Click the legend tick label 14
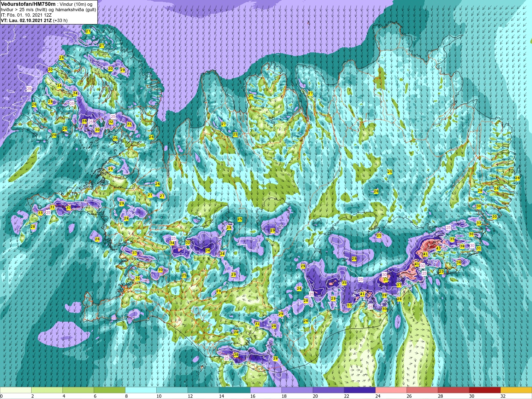The image size is (532, 399). pos(222,396)
